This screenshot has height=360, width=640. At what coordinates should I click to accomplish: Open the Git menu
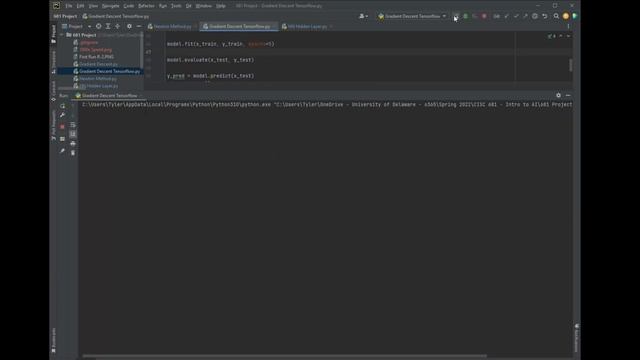tap(188, 6)
